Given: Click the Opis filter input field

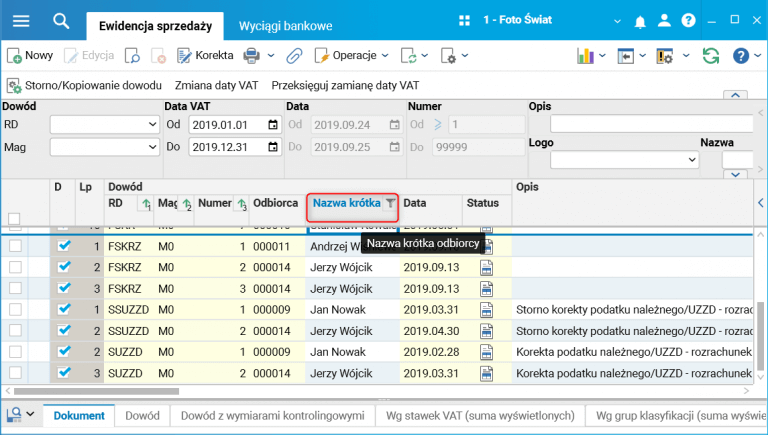Looking at the screenshot, I should tap(651, 123).
